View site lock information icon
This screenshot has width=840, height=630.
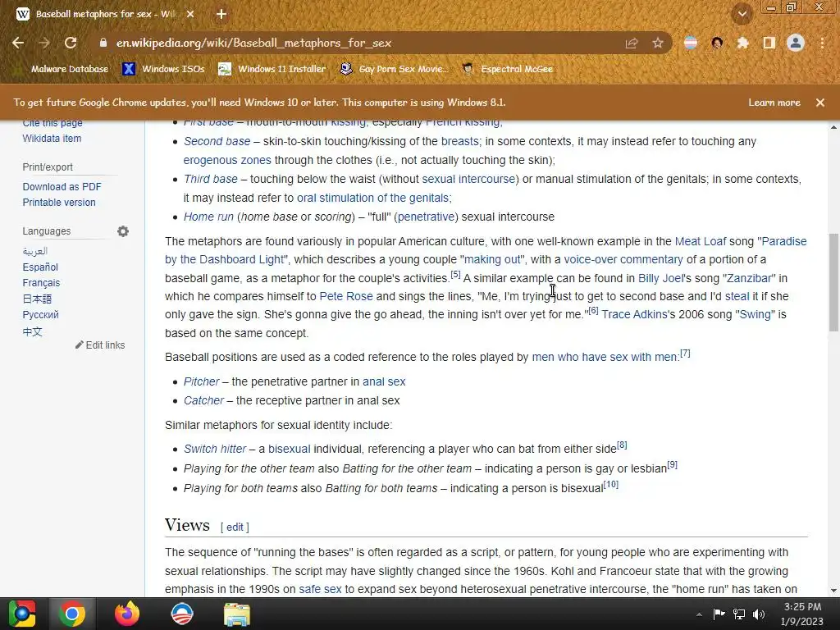[x=103, y=43]
